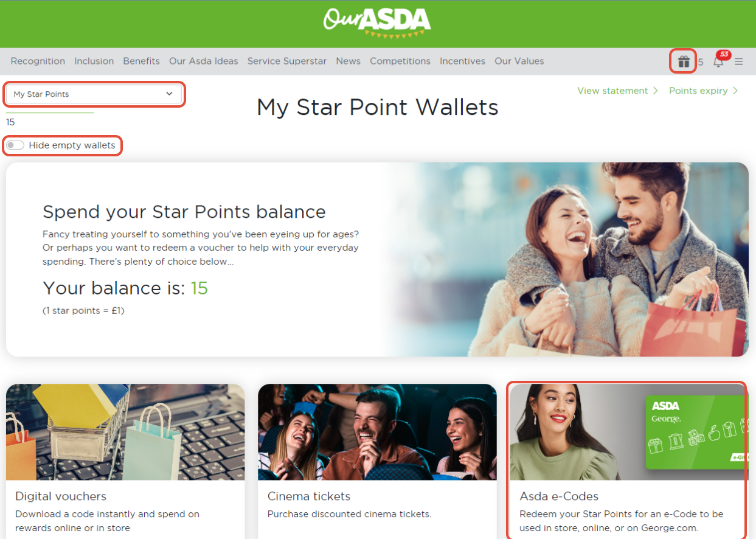756x539 pixels.
Task: Click the arrow beside View statement
Action: (655, 91)
